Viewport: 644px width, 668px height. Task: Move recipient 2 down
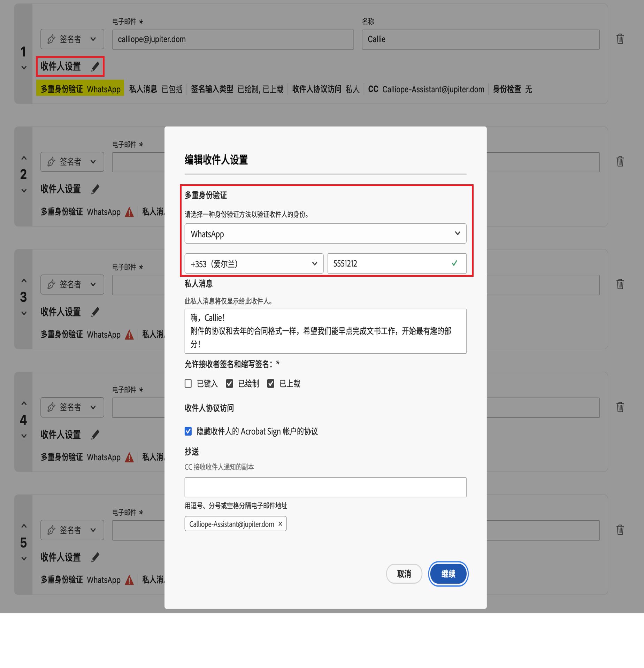point(24,191)
